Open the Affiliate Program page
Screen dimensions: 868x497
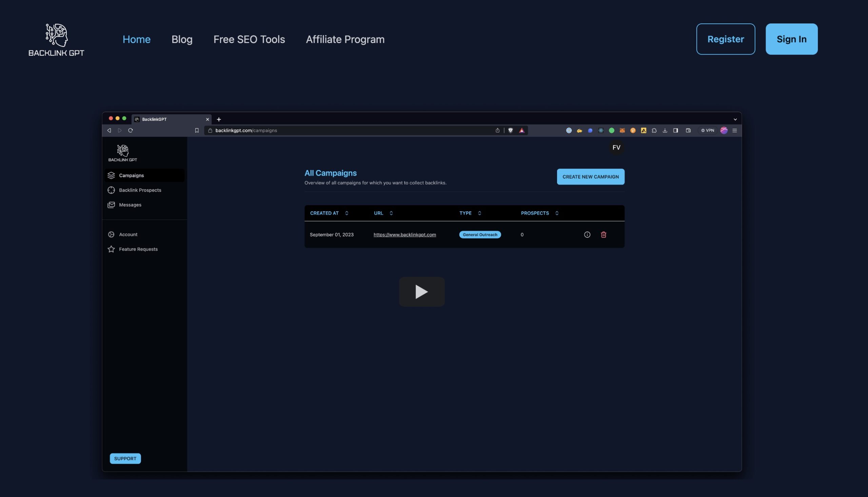click(345, 39)
